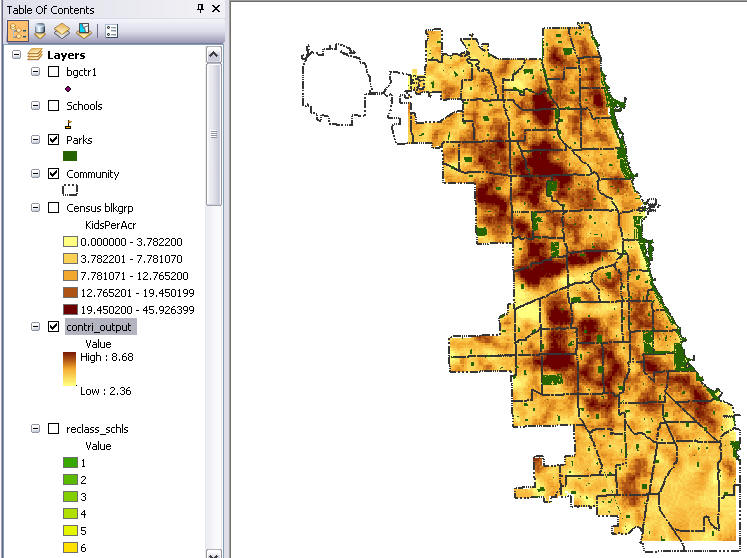Click the Layers data frame icon
The height and width of the screenshot is (558, 747).
[35, 55]
